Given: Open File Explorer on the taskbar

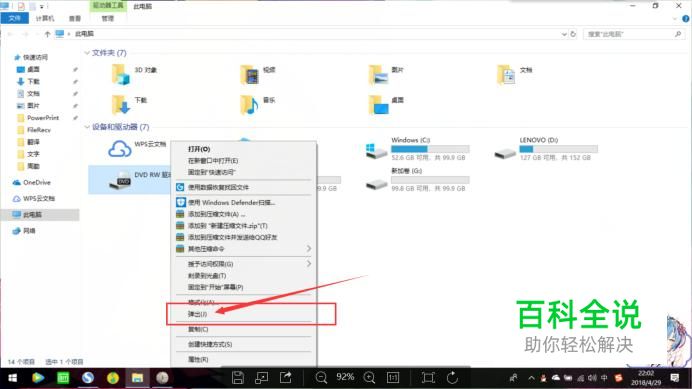Looking at the screenshot, I should (138, 378).
